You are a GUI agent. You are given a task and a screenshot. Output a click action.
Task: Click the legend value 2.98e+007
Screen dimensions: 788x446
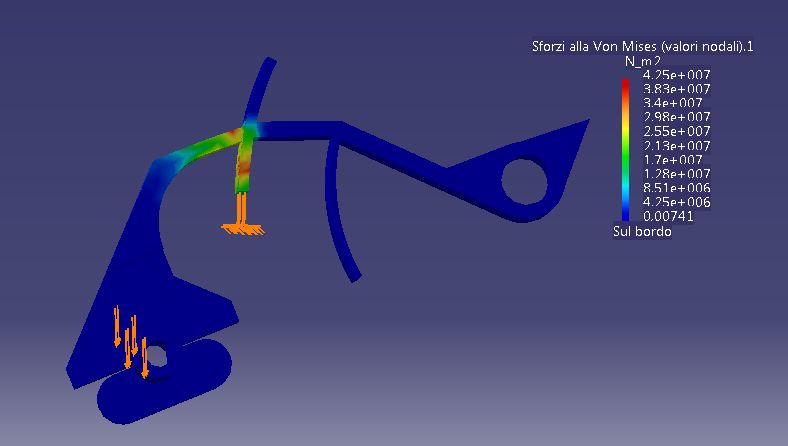(676, 117)
